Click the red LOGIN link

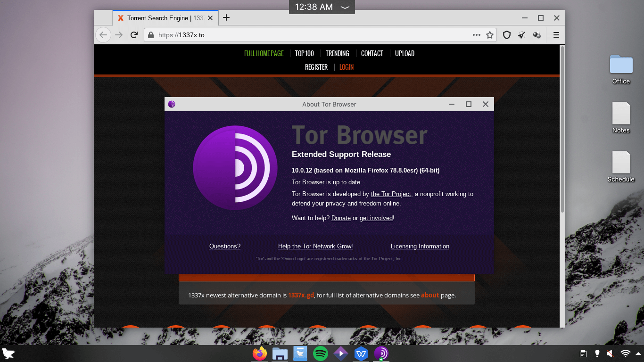[347, 67]
